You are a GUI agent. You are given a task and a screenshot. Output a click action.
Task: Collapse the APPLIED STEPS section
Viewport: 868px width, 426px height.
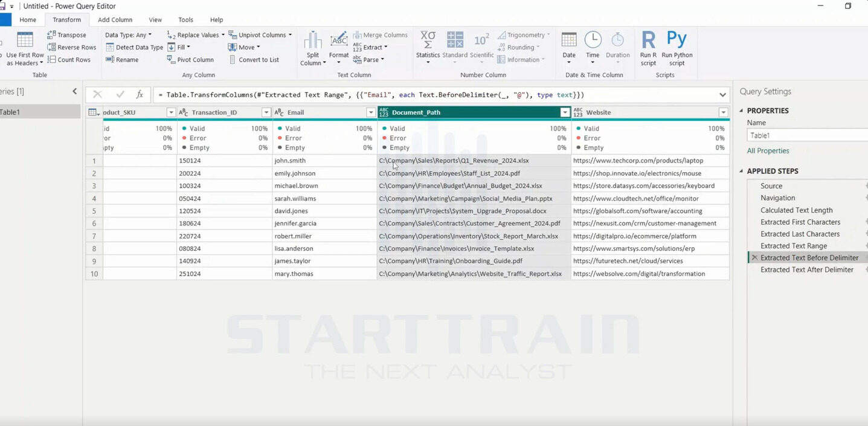(742, 171)
